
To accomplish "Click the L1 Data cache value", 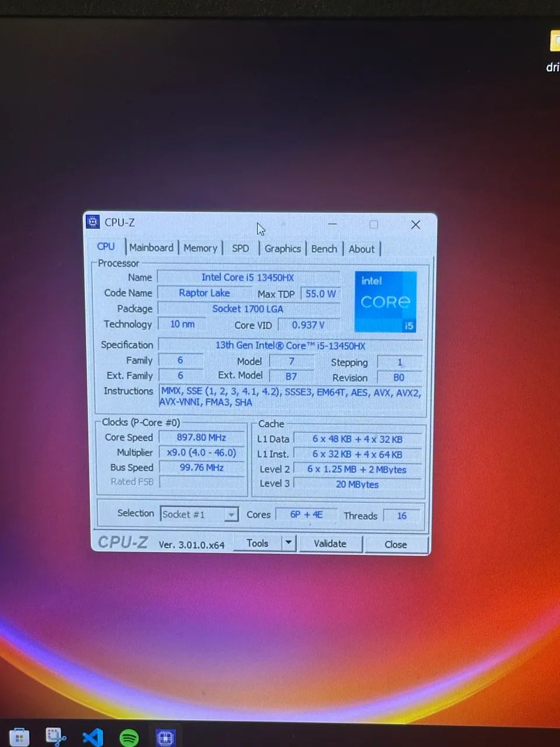I will (x=357, y=439).
